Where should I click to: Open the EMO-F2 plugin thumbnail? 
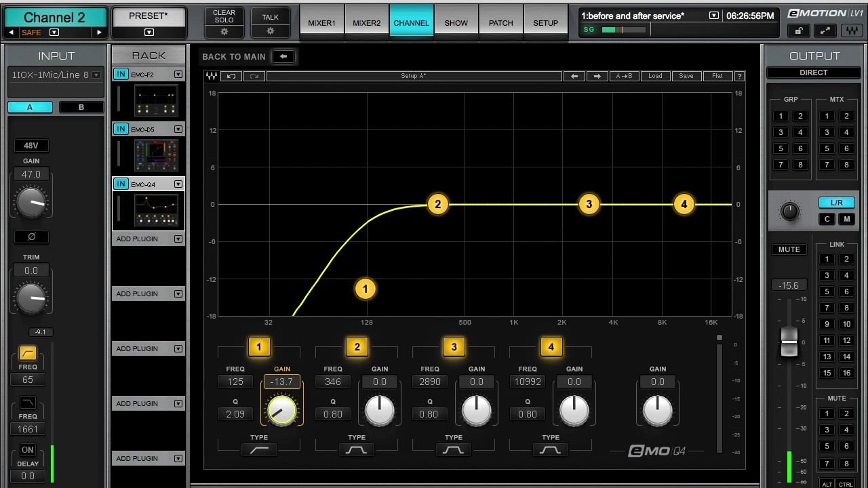click(156, 100)
